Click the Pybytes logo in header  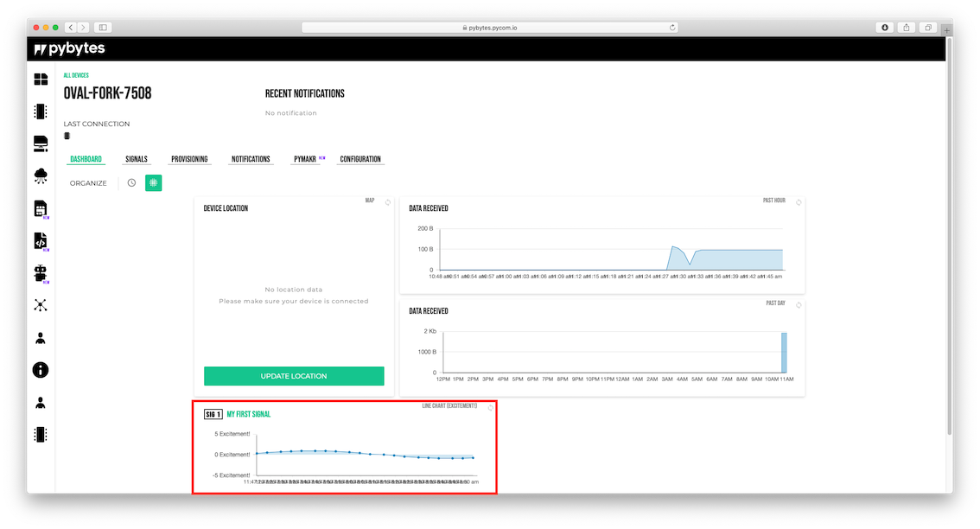point(68,49)
